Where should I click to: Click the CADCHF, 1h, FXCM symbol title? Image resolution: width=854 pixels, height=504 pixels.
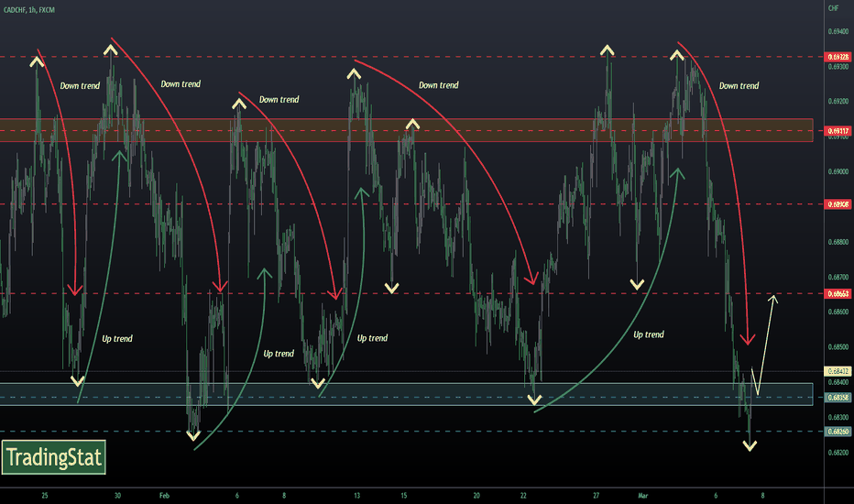(x=29, y=10)
